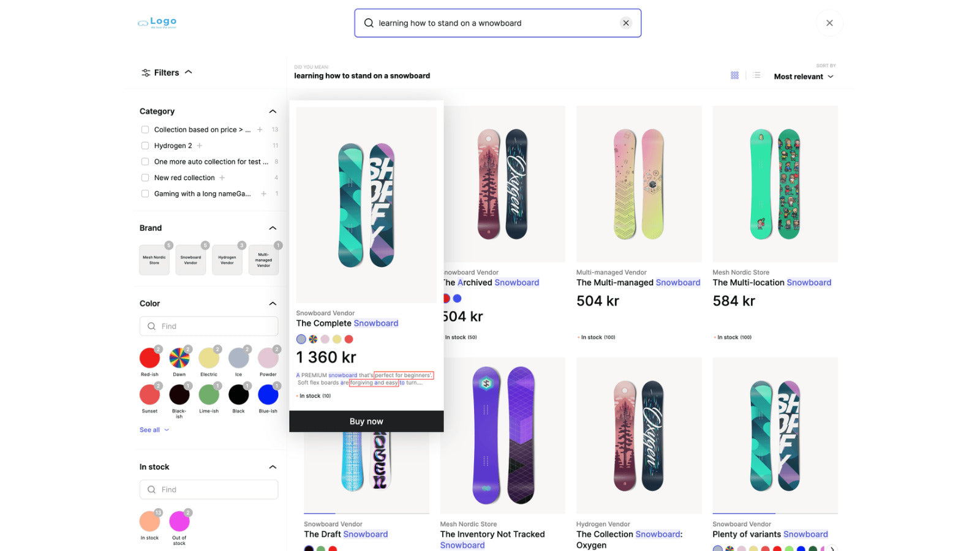Image resolution: width=980 pixels, height=551 pixels.
Task: Click inside the top search input field
Action: click(x=490, y=23)
